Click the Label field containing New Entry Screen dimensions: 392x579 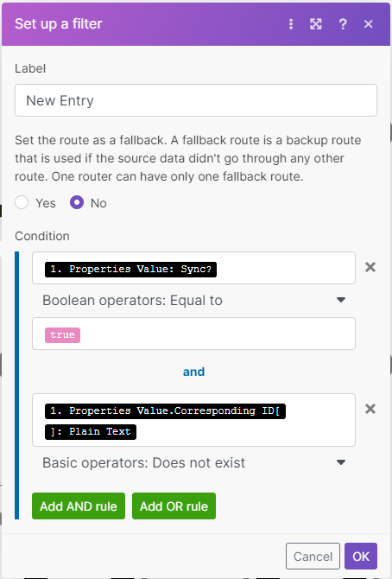[x=196, y=100]
